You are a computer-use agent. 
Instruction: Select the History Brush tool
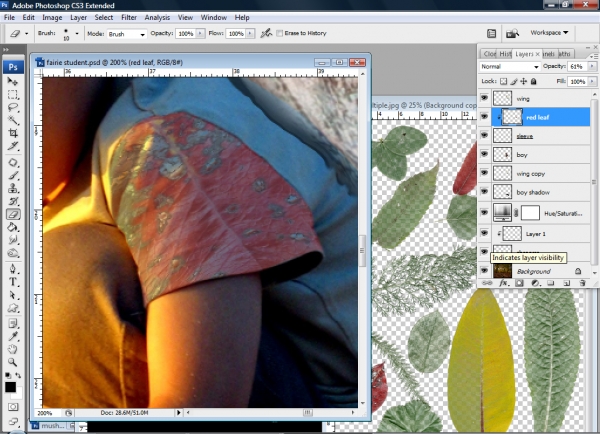click(13, 201)
